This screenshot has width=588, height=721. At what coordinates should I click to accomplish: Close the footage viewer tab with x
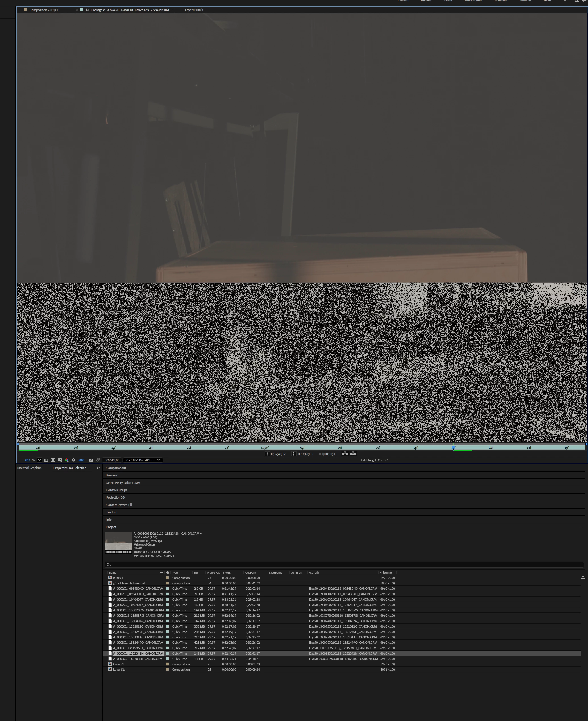click(x=76, y=10)
